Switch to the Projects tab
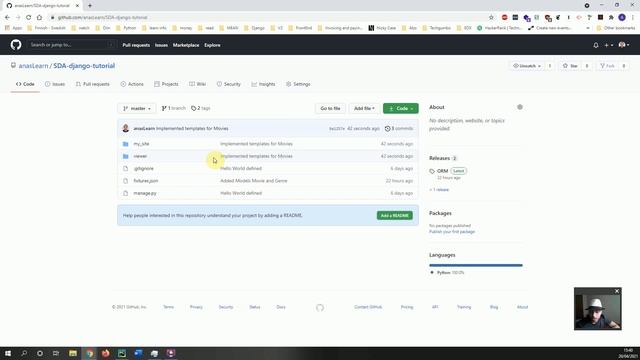640x360 pixels. tap(166, 84)
